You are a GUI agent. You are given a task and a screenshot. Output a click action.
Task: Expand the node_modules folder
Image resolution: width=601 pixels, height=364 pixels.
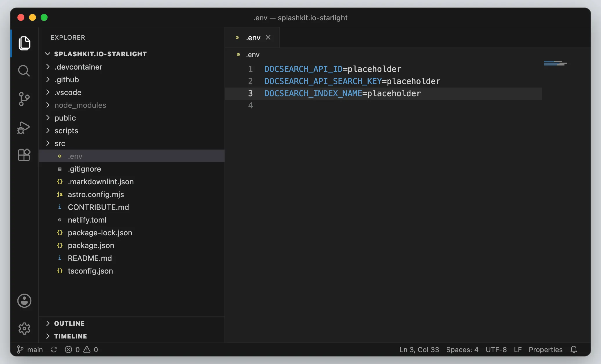tap(132, 105)
